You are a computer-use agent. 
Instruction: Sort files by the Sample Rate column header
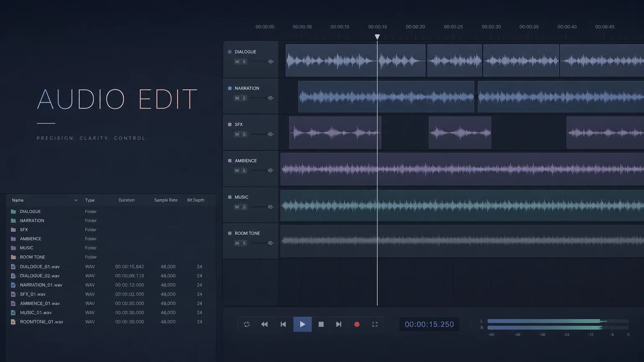[166, 200]
